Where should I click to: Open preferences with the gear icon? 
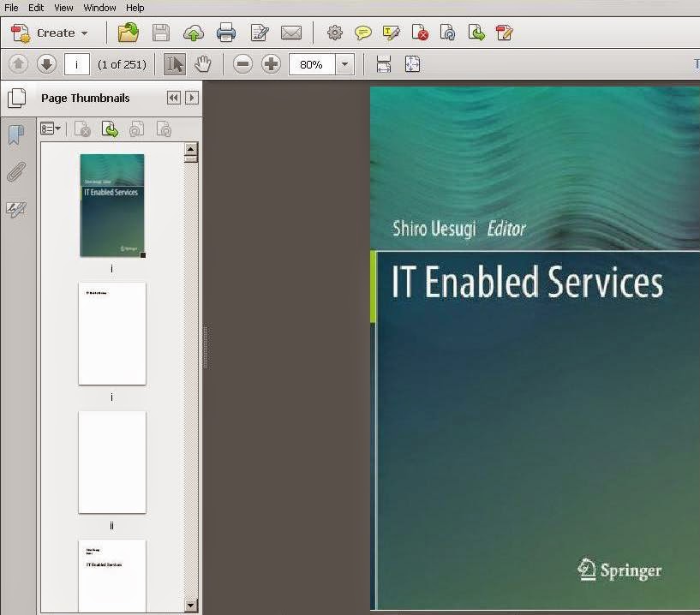point(335,33)
